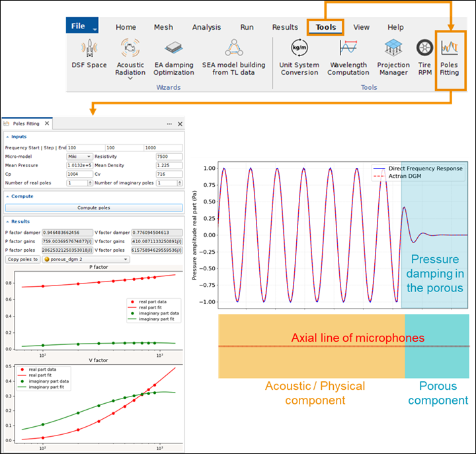Open the Tire RPM tool
The image size is (476, 454).
click(424, 49)
